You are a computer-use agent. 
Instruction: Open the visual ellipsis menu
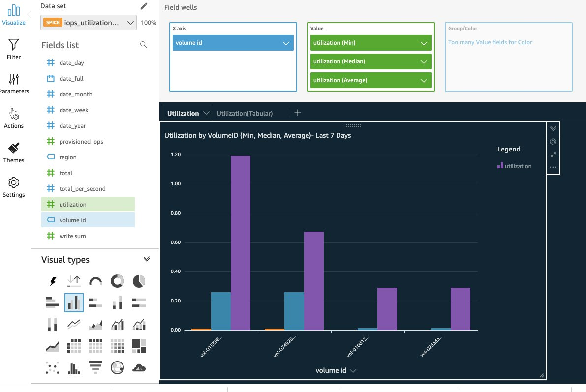point(553,167)
